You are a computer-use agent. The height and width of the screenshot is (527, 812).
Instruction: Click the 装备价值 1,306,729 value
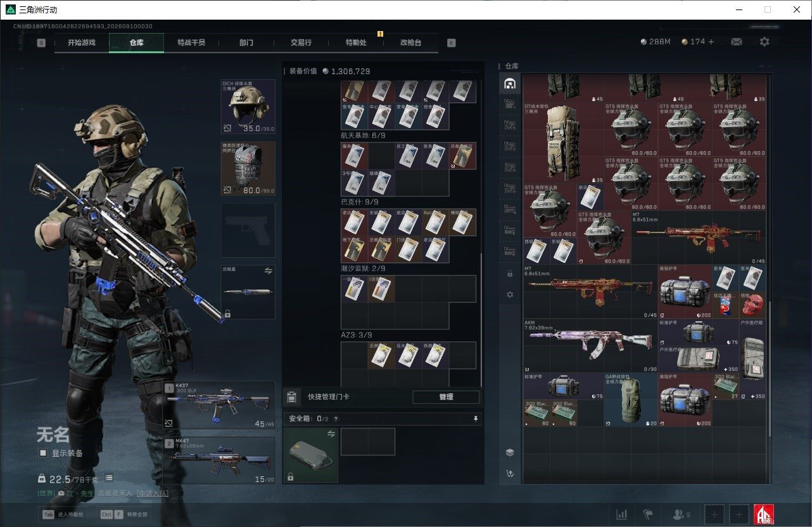[329, 72]
